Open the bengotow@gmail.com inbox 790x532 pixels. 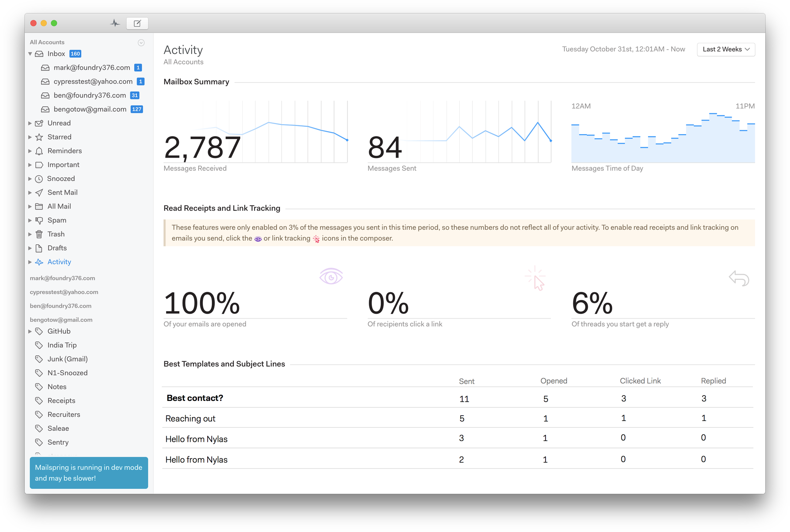pos(90,109)
